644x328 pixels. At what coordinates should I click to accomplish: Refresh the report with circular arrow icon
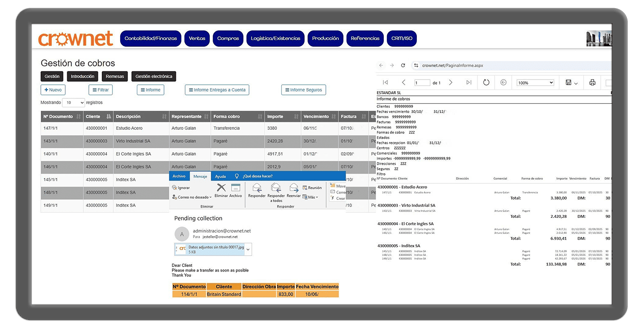click(486, 83)
